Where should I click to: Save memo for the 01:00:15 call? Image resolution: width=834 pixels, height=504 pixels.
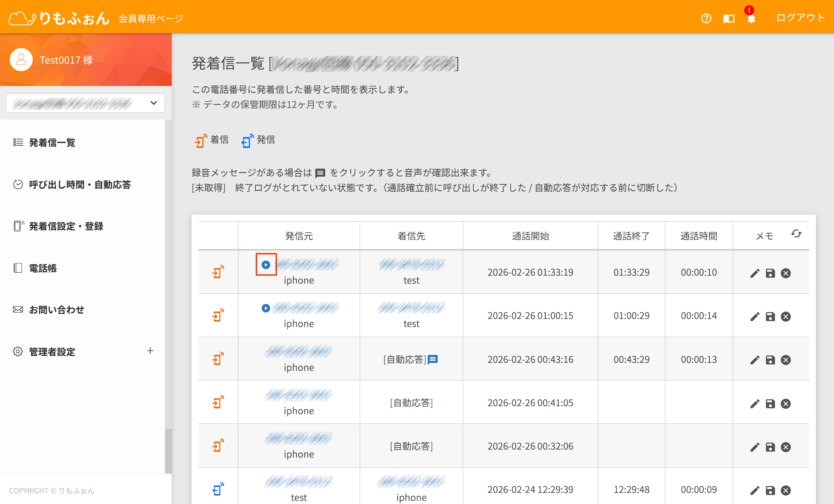(x=770, y=316)
